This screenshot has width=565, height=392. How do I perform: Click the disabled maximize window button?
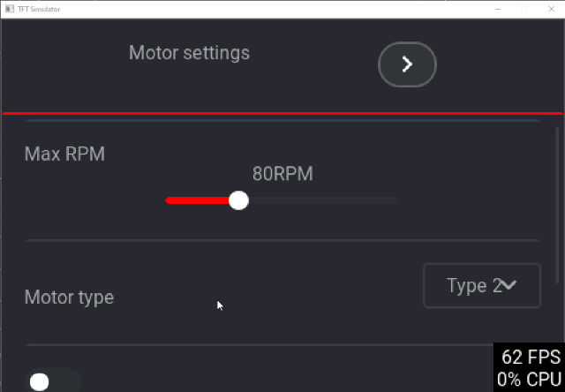(524, 9)
